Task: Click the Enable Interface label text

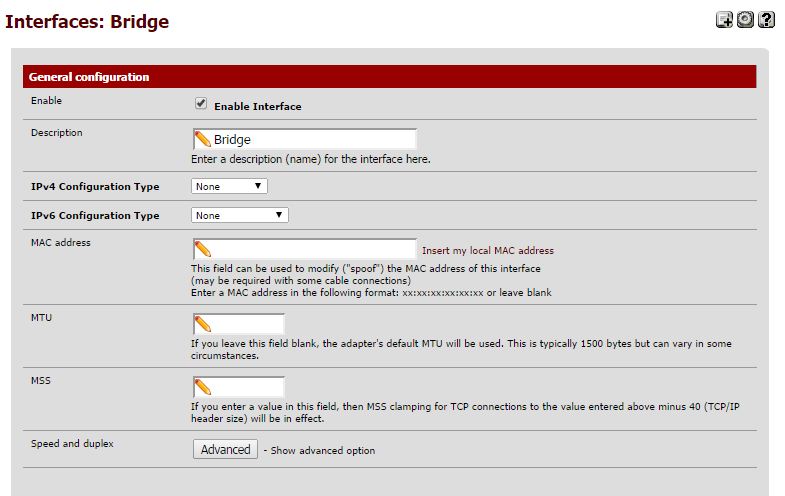Action: (x=258, y=106)
